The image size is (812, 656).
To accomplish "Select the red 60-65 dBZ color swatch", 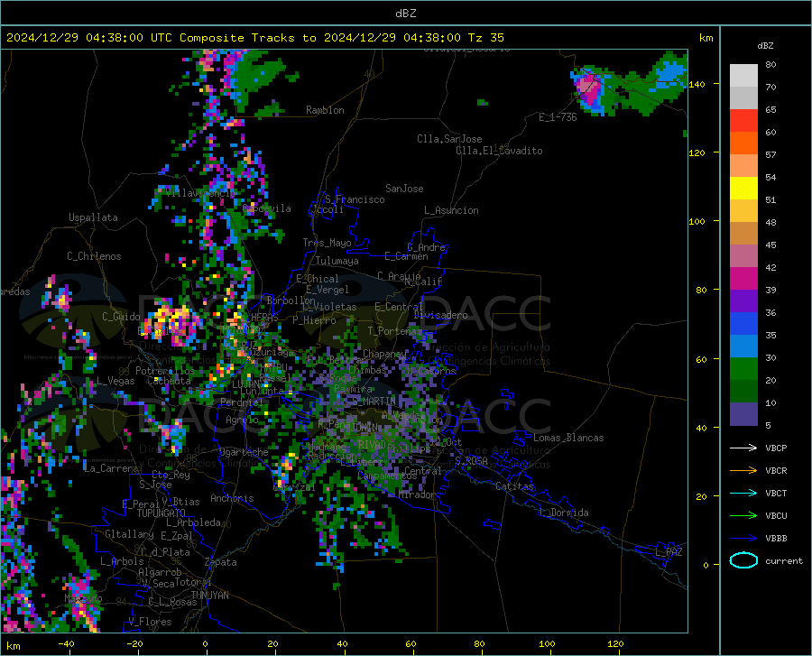I will point(743,121).
